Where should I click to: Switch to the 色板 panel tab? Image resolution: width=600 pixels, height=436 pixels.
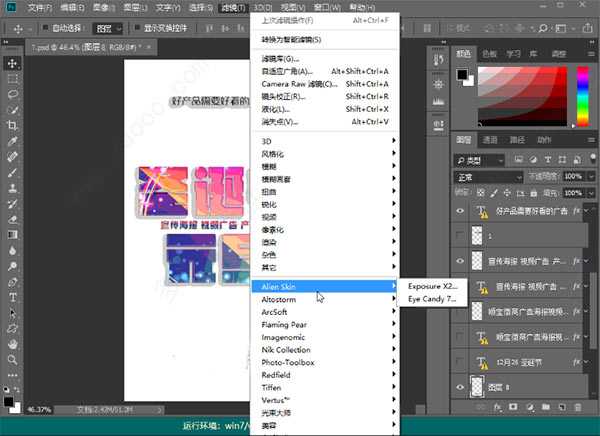click(x=489, y=54)
